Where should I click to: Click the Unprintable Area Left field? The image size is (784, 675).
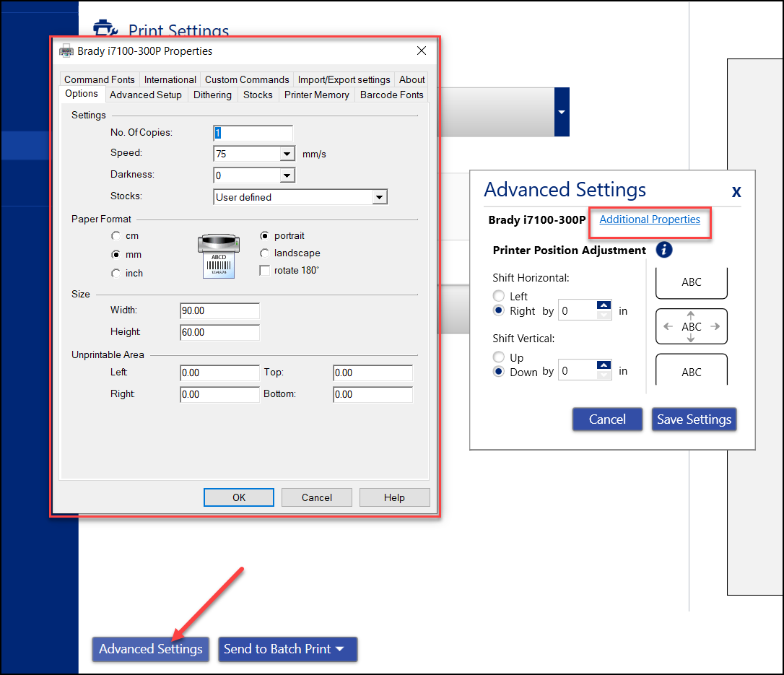click(219, 373)
